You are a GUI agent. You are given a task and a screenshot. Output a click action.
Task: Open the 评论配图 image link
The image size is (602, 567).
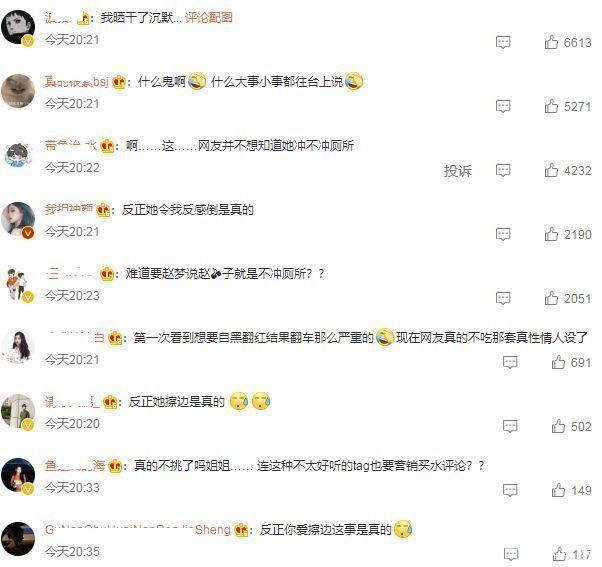208,18
